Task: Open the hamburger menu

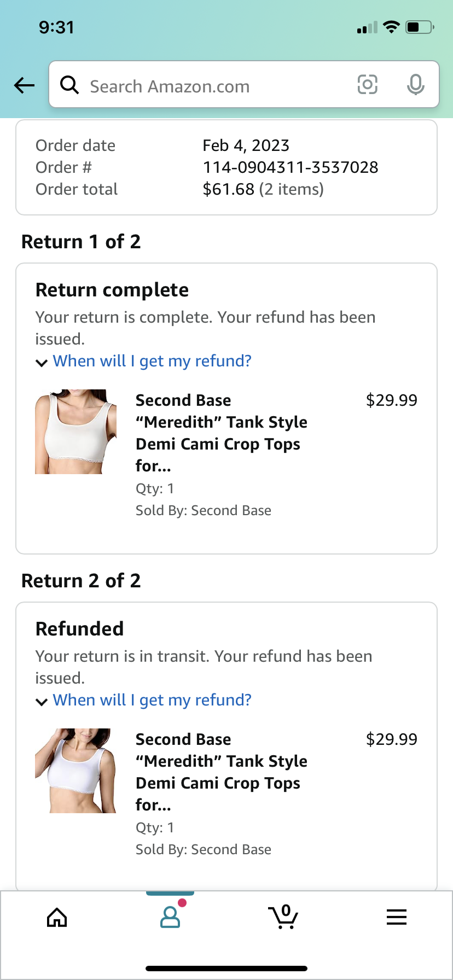Action: (x=397, y=917)
